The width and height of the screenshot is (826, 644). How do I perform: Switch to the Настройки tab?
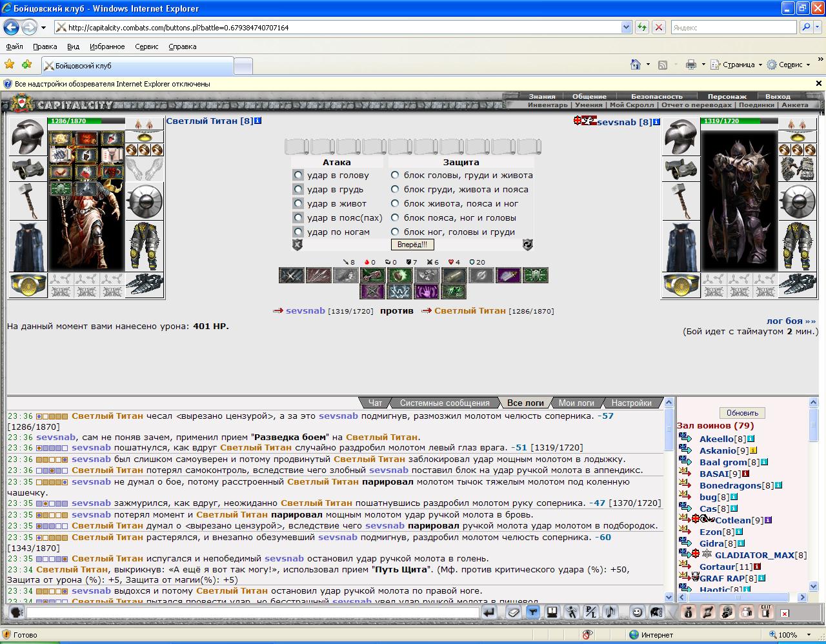[631, 403]
